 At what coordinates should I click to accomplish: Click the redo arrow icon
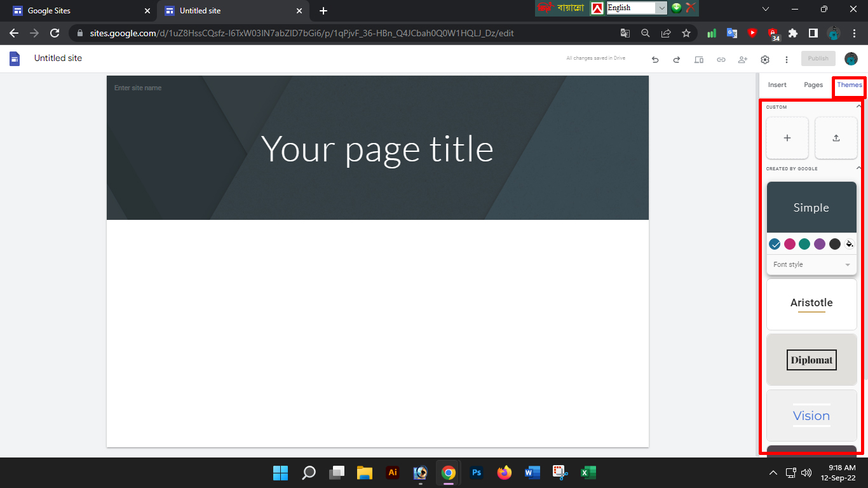point(677,59)
